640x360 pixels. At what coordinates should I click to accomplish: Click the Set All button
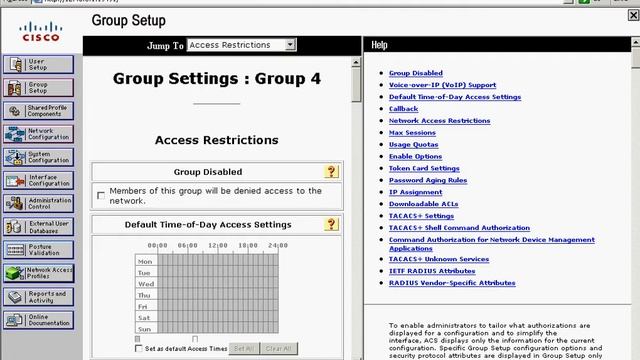[x=244, y=349]
